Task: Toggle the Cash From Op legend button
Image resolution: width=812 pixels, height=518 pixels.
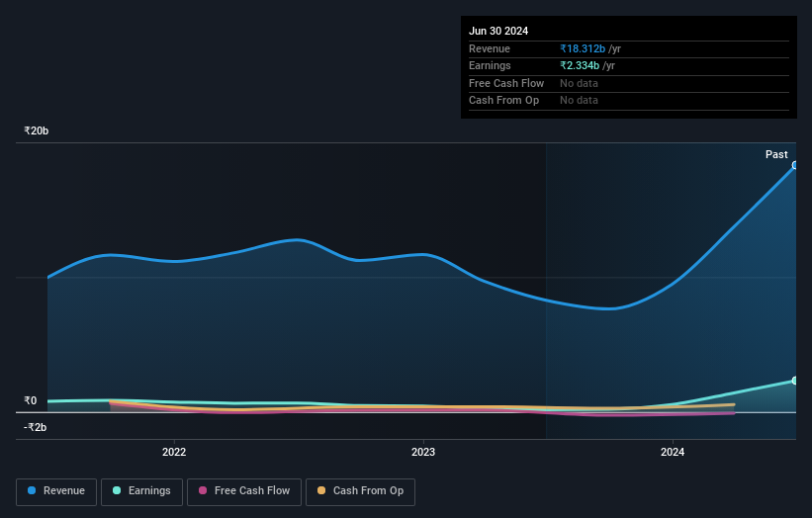Action: 360,491
